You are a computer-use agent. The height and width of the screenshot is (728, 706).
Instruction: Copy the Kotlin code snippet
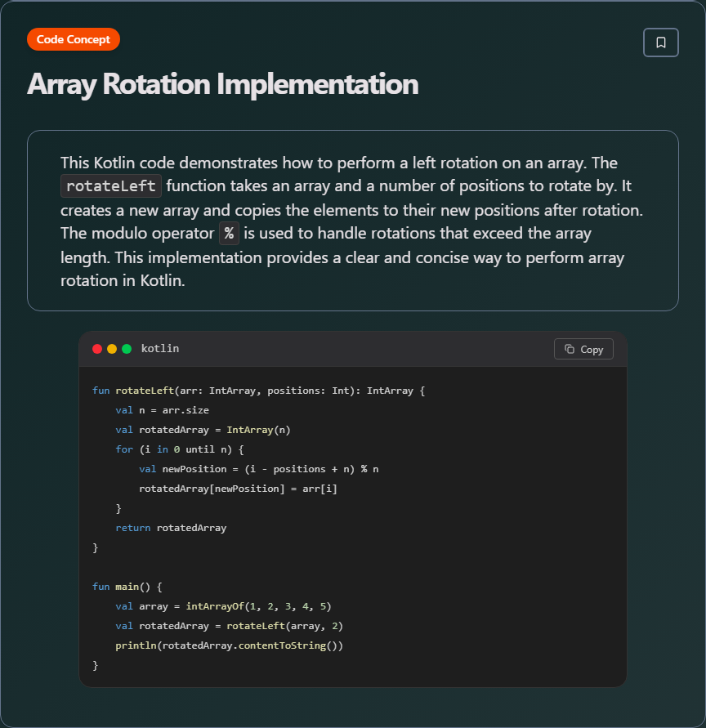tap(583, 349)
